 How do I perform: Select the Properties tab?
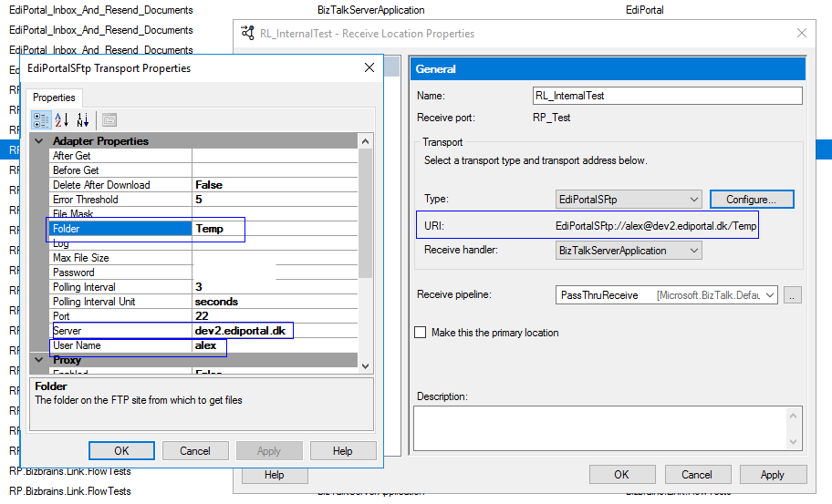point(54,98)
